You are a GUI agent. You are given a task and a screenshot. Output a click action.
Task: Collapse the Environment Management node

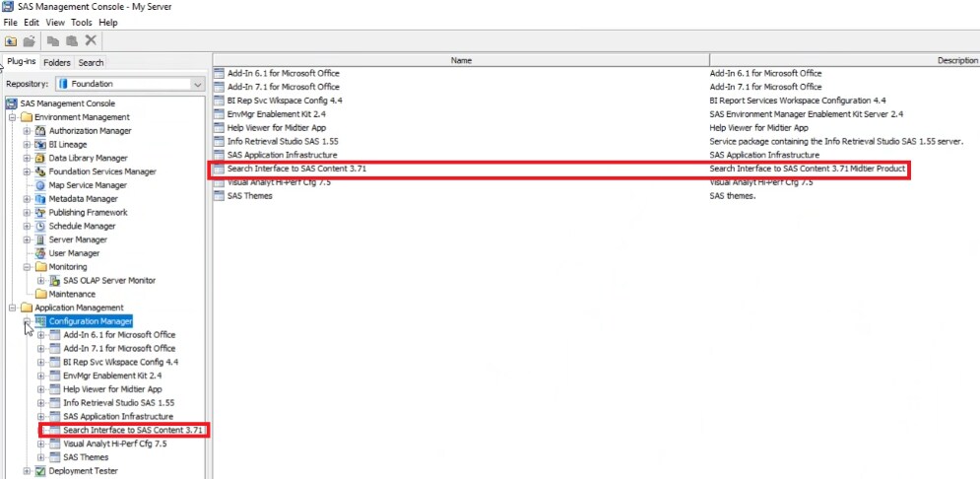[x=12, y=117]
